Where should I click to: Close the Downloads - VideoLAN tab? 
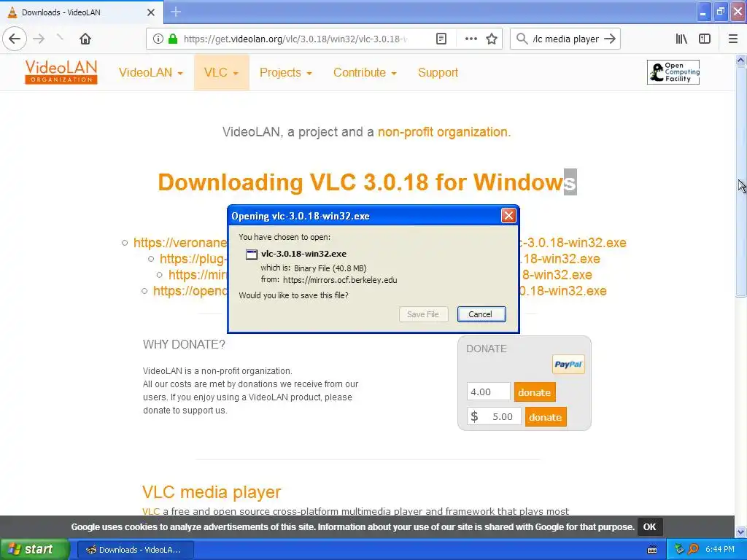click(x=151, y=12)
